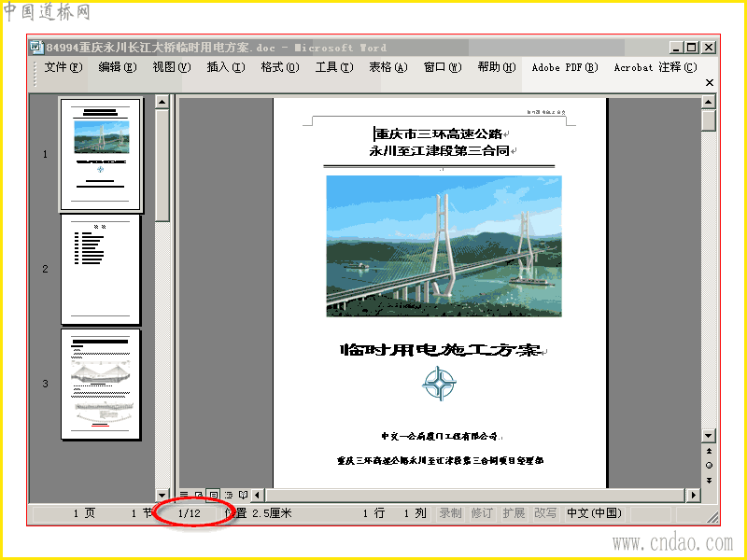
Task: Open the 格式(O) menu
Action: pyautogui.click(x=280, y=67)
